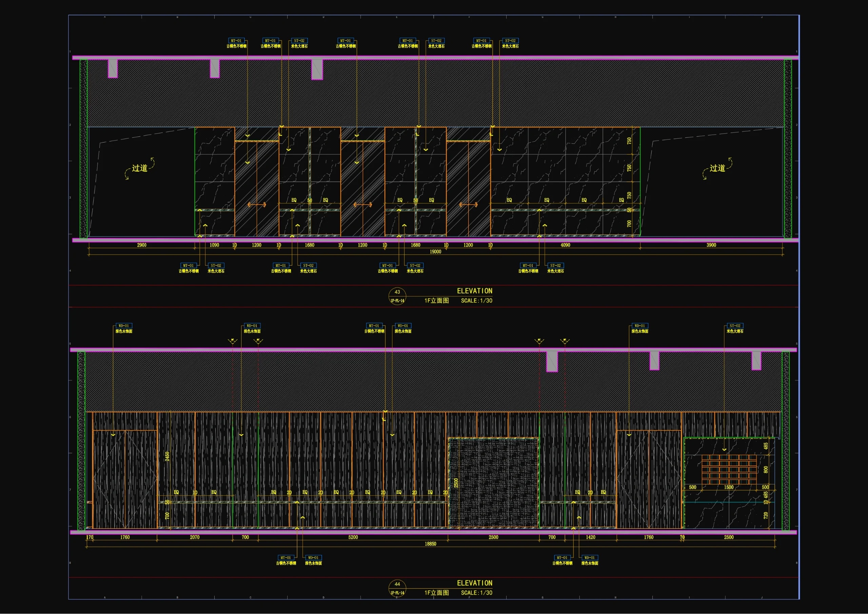This screenshot has height=614, width=868.
Task: Click the right 过道 corridor label in elevation 43
Action: tap(717, 168)
